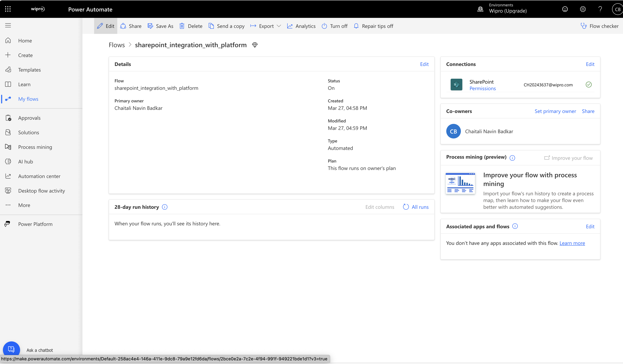Expand the Export dropdown chevron
This screenshot has height=364, width=623.
(x=279, y=26)
